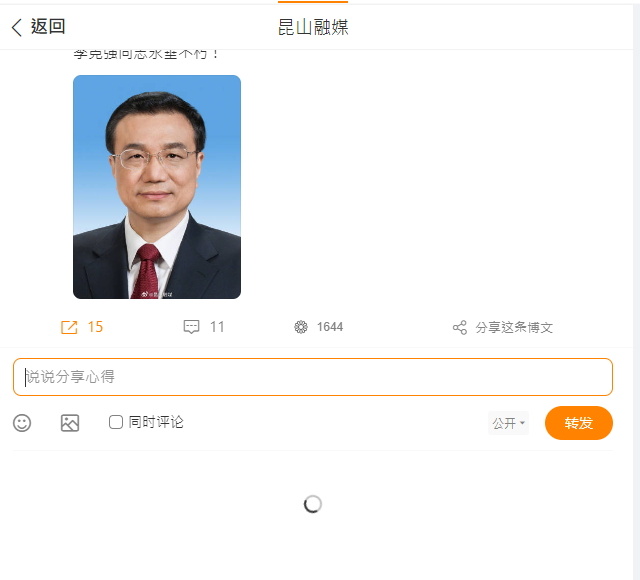This screenshot has height=580, width=640.
Task: Like the post with the flower icon
Action: (301, 327)
